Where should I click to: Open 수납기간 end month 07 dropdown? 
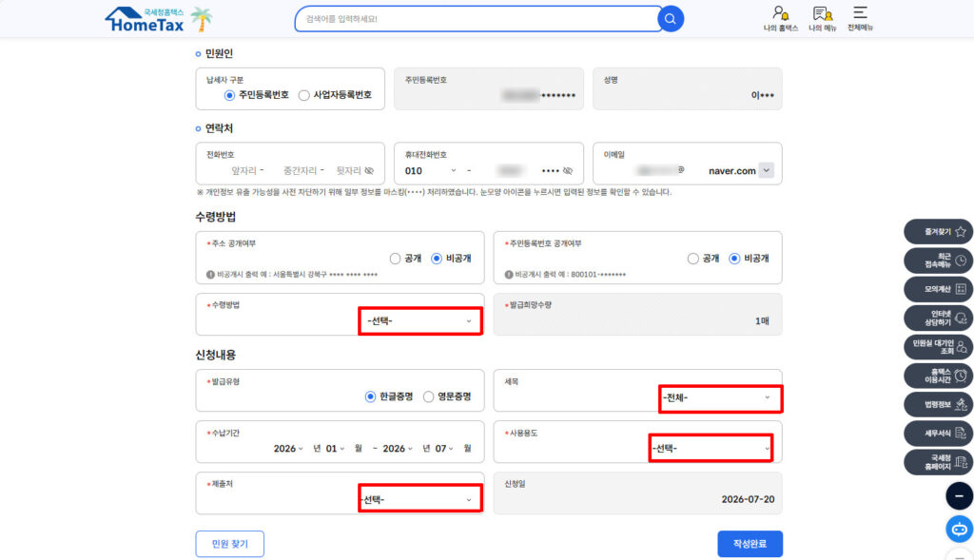tap(444, 448)
